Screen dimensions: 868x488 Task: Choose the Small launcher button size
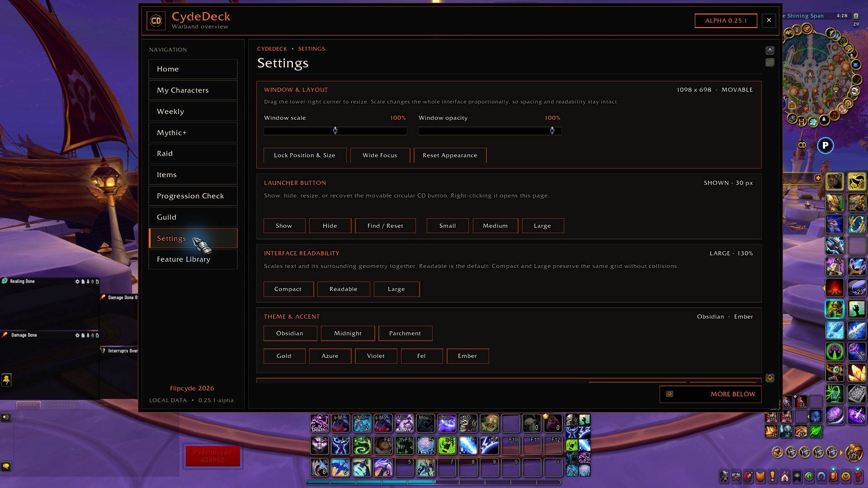[448, 226]
